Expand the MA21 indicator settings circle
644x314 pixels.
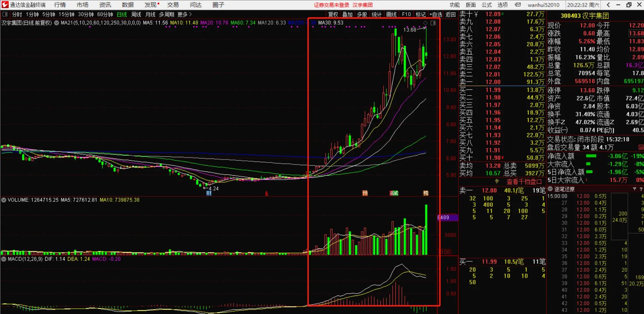pos(56,23)
